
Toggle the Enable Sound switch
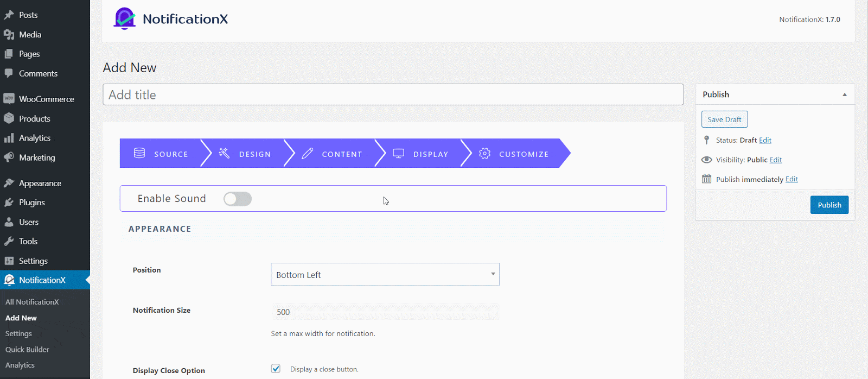point(238,199)
